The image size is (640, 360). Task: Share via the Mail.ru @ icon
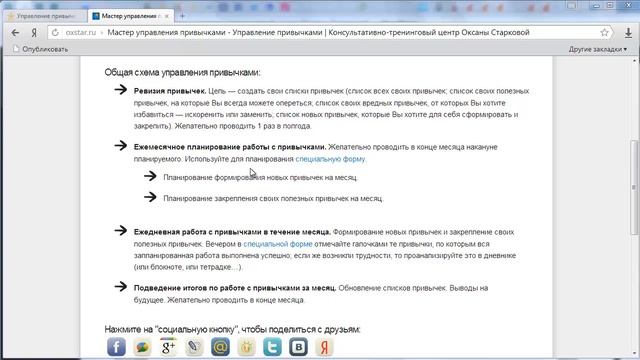220,347
